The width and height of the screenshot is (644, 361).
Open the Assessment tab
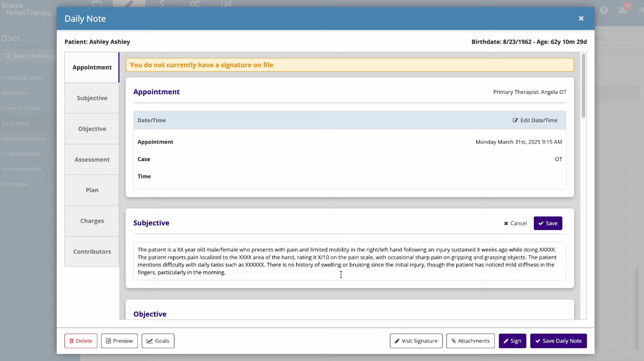click(92, 159)
